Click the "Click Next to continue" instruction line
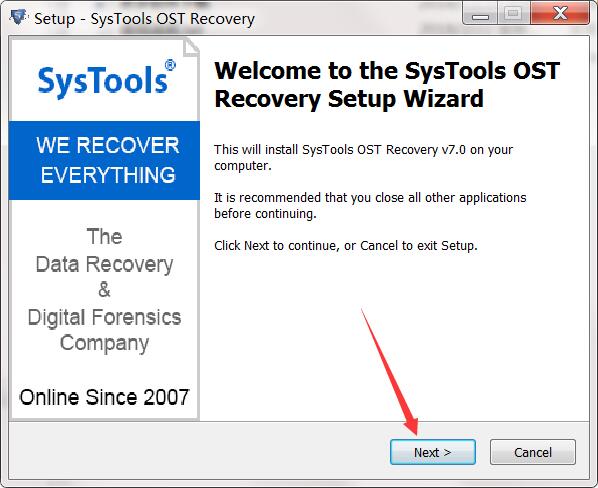The image size is (598, 488). click(346, 246)
